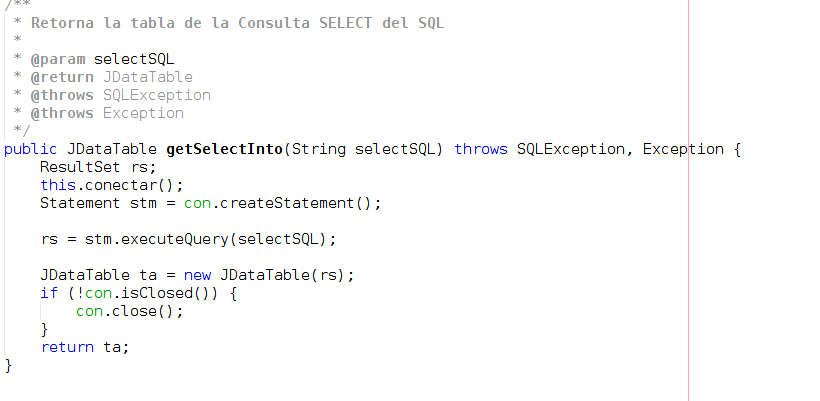Click the 'throws' keyword in the method signature
820x401 pixels.
[x=481, y=149]
